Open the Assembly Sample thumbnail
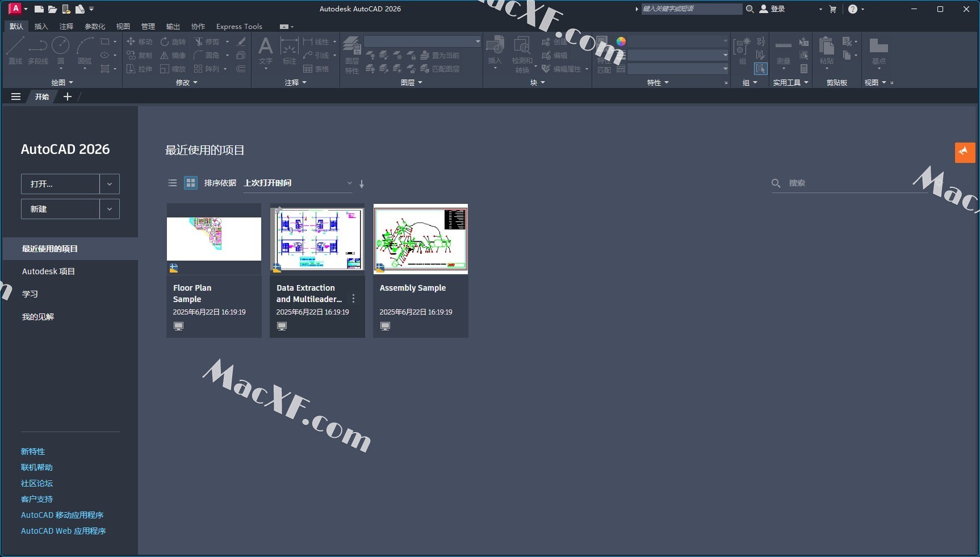Image resolution: width=980 pixels, height=557 pixels. [x=421, y=239]
